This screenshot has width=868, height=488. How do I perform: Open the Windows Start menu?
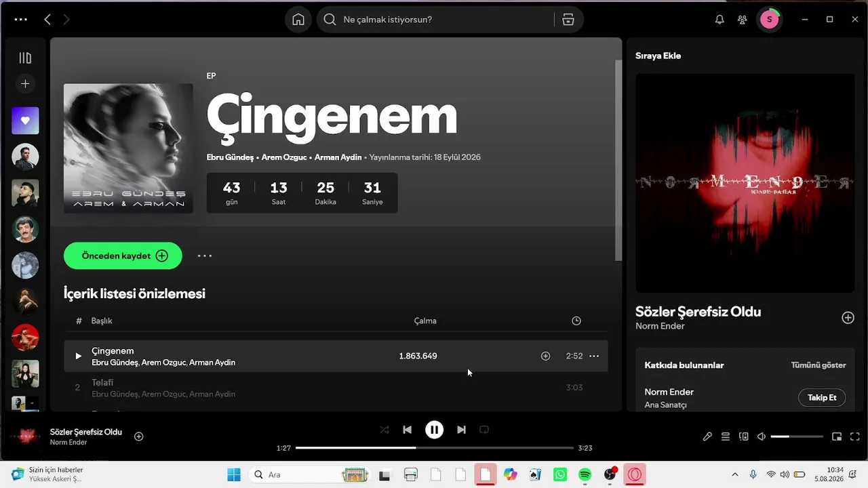tap(234, 474)
